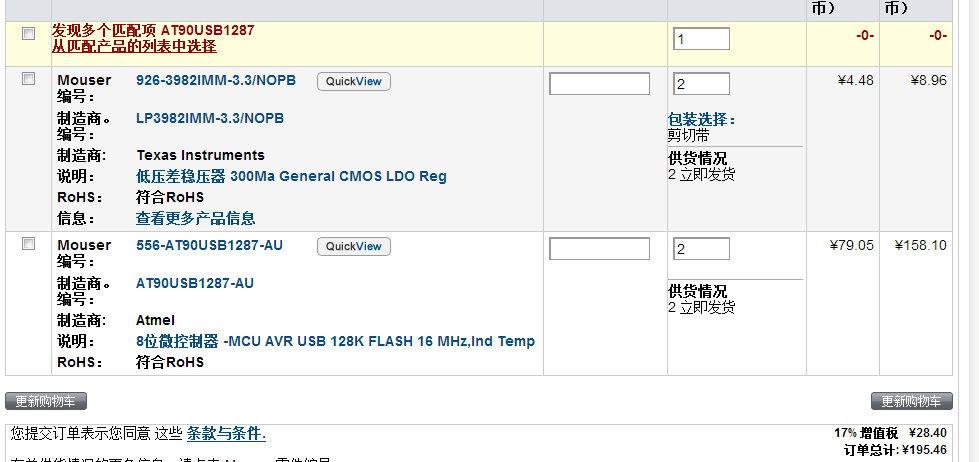Select the 17% 增值税 ¥28.40 line

click(890, 433)
